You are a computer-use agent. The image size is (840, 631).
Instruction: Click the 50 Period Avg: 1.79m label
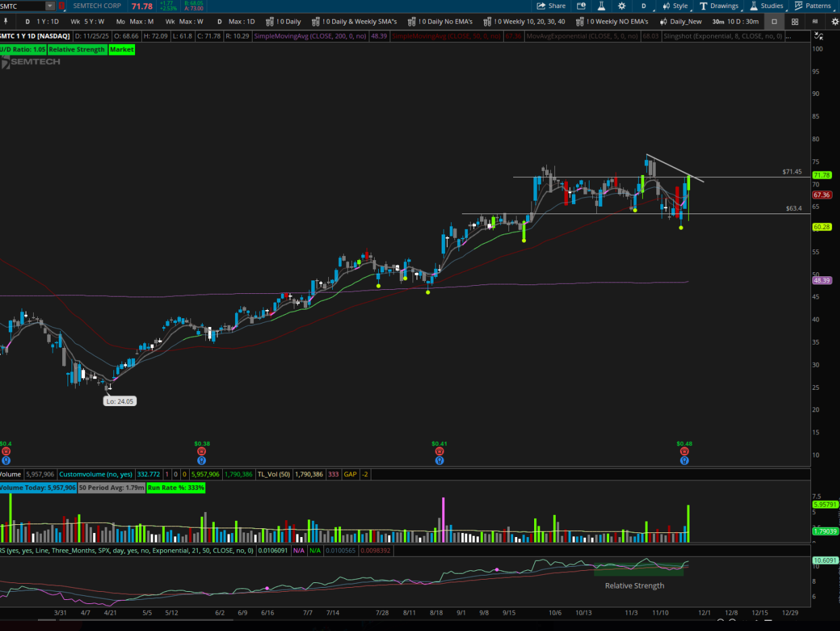tap(111, 487)
